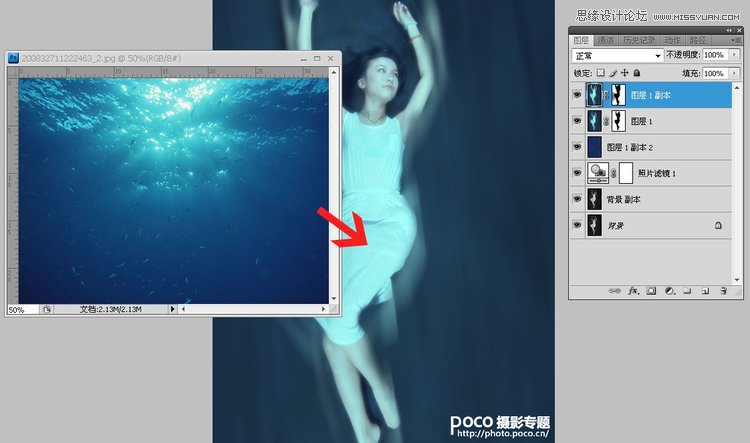750x443 pixels.
Task: Minimize the 200832711222463_2.jpg document window
Action: pos(304,59)
